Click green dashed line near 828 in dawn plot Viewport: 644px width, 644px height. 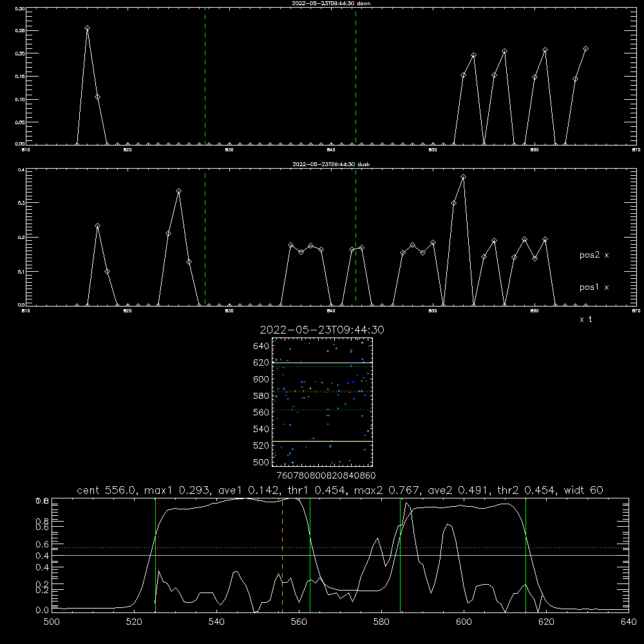click(x=205, y=76)
